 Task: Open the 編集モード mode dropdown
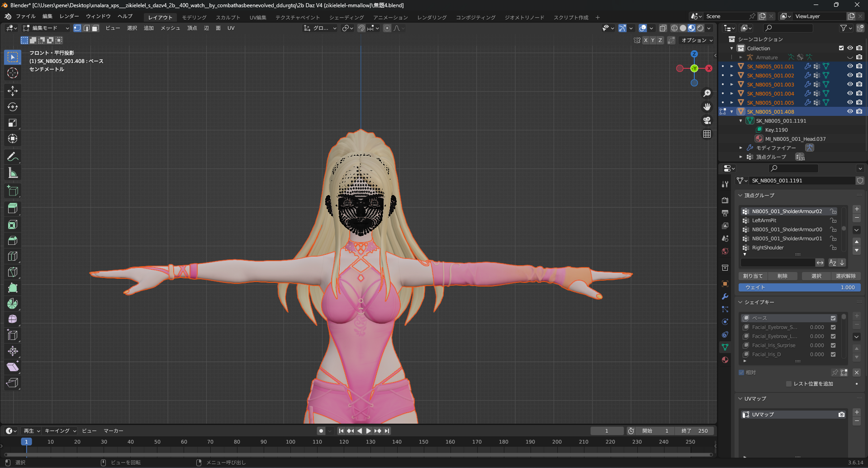click(46, 28)
